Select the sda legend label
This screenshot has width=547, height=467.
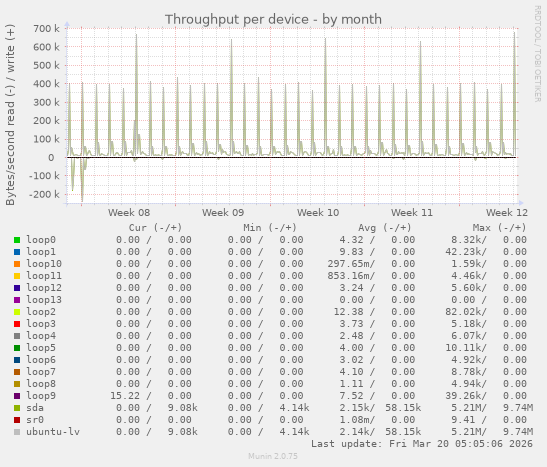(x=35, y=408)
